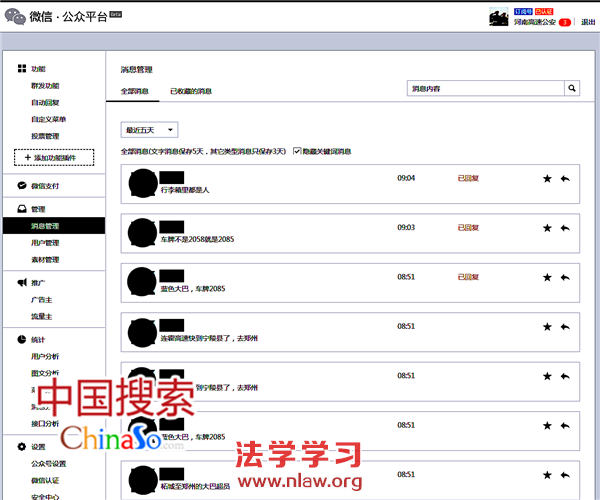Open 广告主 under 推广
600x500 pixels.
(x=42, y=300)
